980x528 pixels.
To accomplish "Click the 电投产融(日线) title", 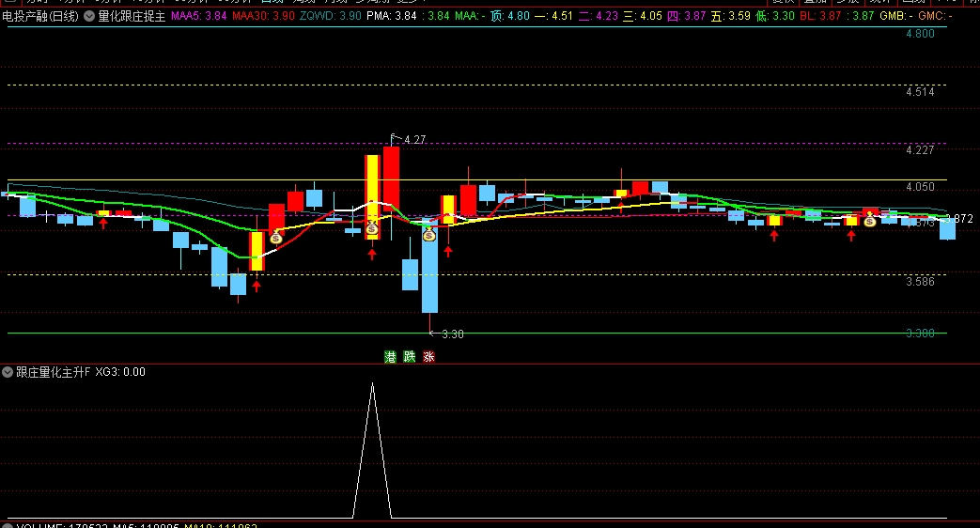I will [x=40, y=16].
